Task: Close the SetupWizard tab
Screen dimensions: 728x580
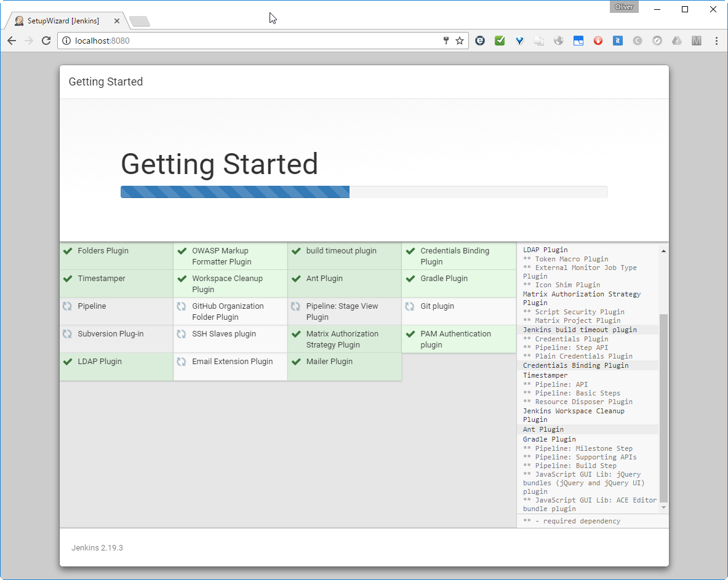Action: coord(117,21)
